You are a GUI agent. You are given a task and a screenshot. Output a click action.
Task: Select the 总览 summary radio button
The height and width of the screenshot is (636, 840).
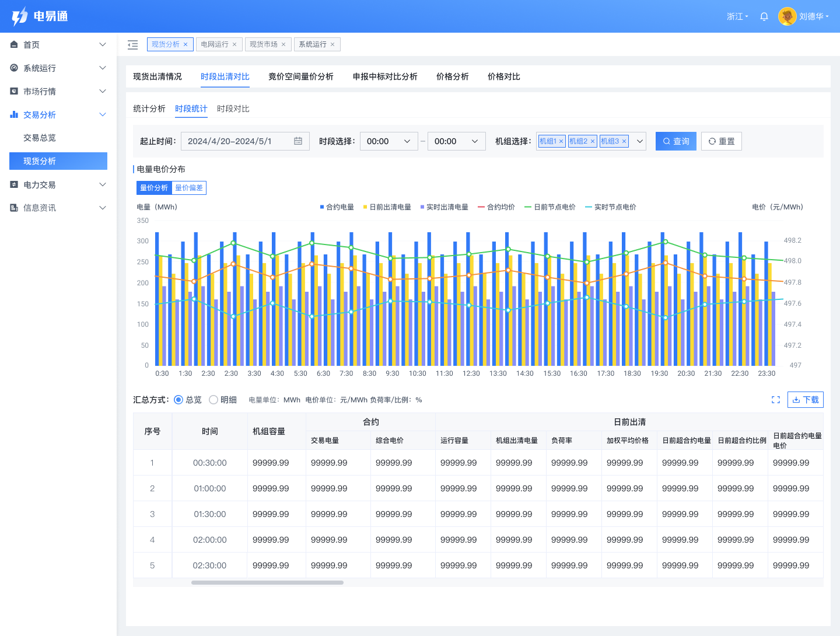(x=178, y=400)
